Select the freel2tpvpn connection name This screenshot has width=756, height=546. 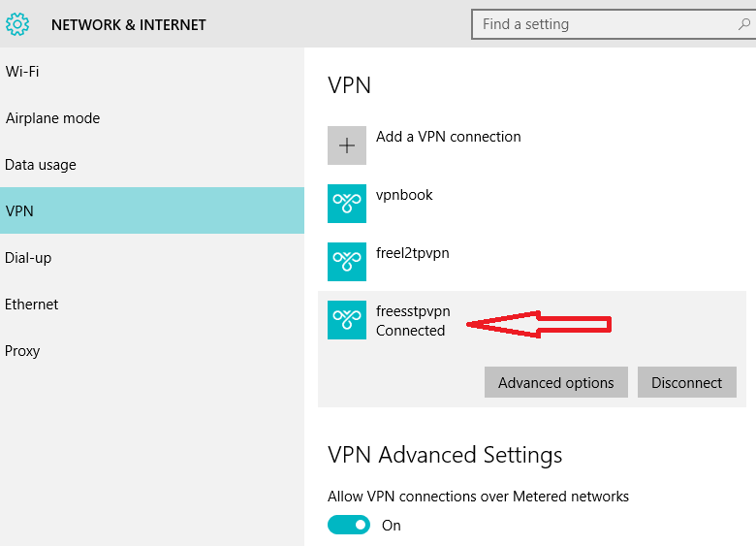coord(412,253)
